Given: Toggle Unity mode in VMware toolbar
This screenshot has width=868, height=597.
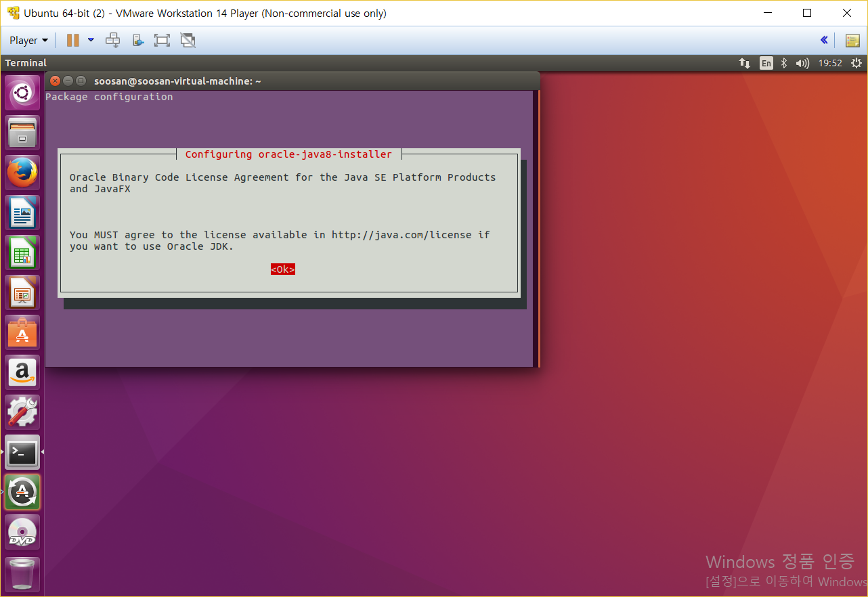Looking at the screenshot, I should click(188, 41).
